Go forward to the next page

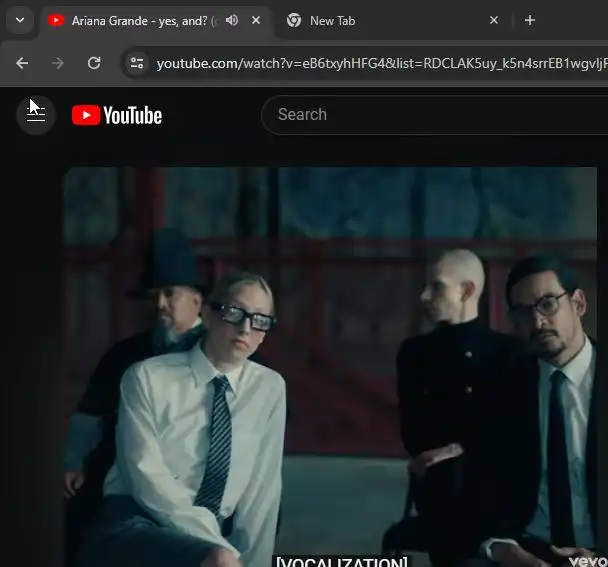58,63
